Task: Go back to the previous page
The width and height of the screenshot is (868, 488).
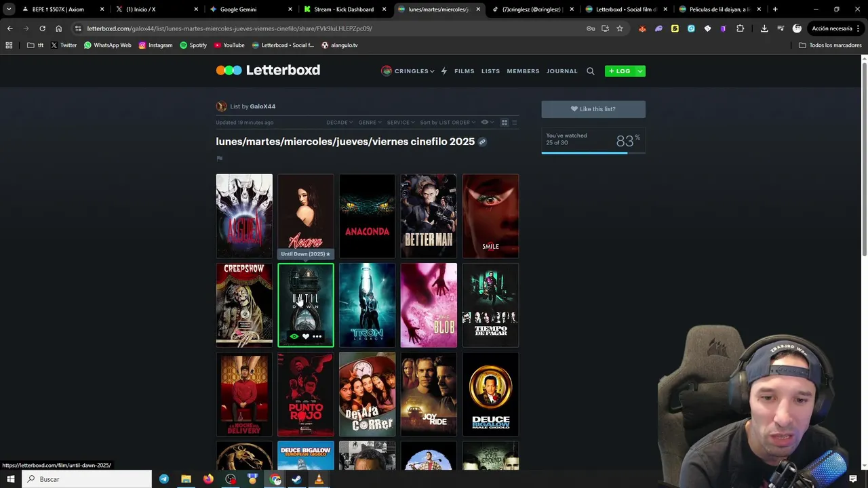Action: pyautogui.click(x=9, y=28)
